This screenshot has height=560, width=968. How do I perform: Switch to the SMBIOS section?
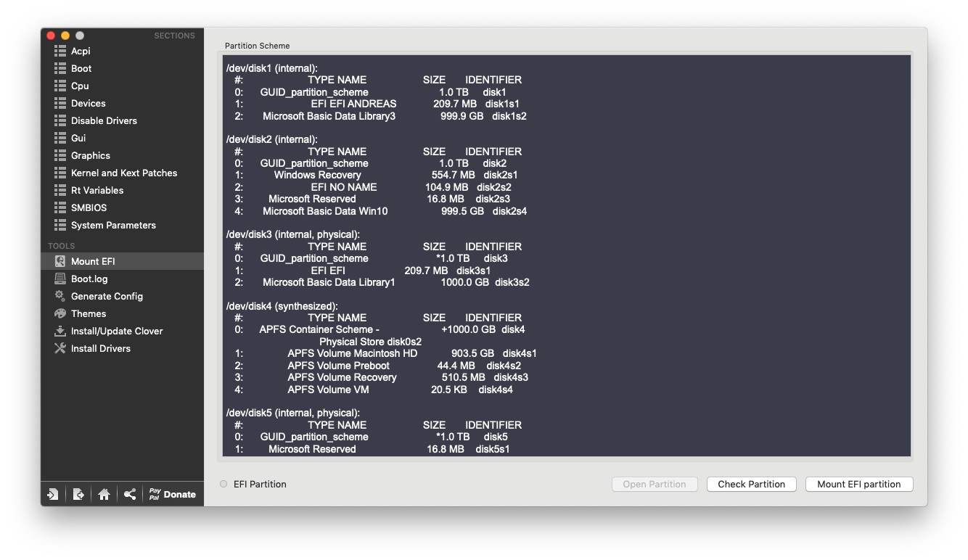pyautogui.click(x=89, y=207)
